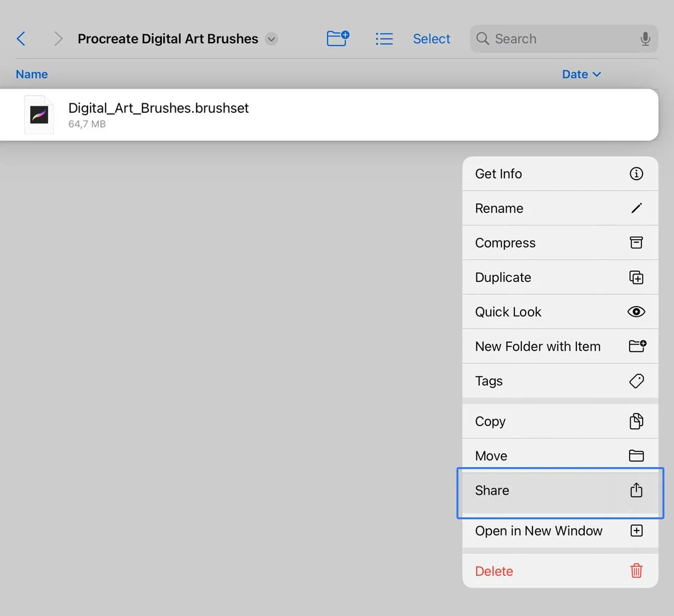Choose Share in the context menu
This screenshot has height=616, width=674.
(x=560, y=490)
